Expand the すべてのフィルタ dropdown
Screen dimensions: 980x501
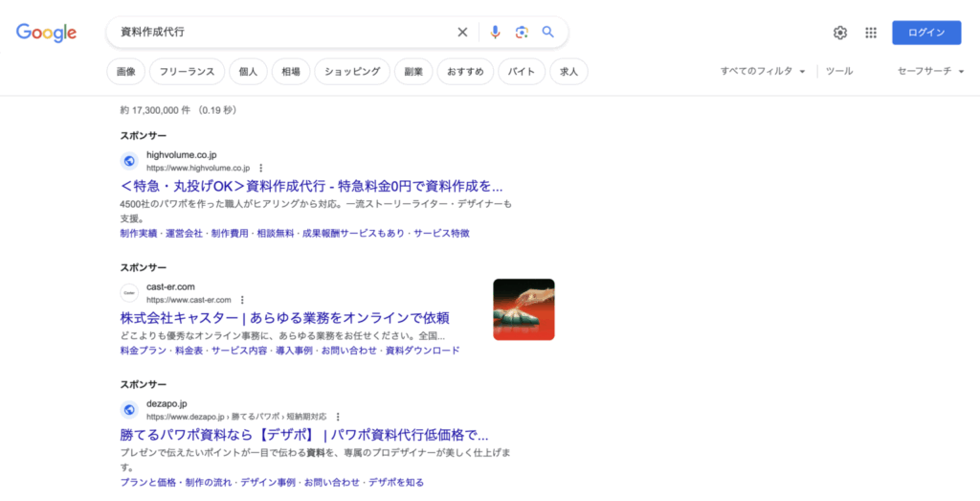coord(763,71)
